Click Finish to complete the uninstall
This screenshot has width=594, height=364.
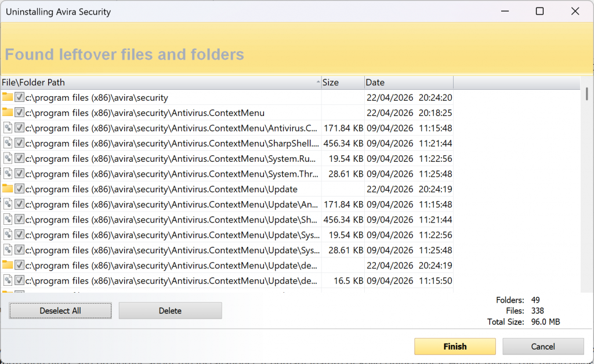tap(455, 346)
